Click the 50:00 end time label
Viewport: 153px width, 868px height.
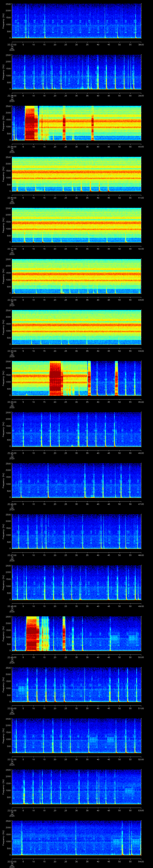pyautogui.click(x=141, y=657)
